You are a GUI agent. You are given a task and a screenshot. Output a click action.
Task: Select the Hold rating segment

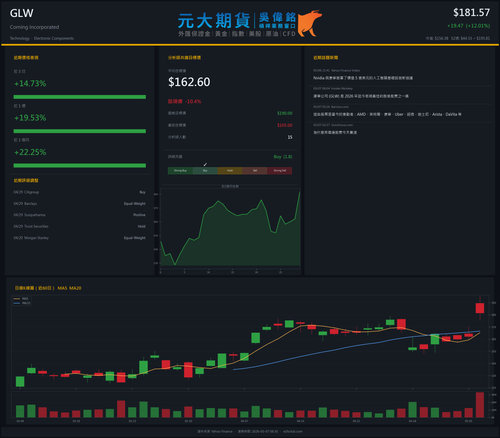click(x=230, y=171)
